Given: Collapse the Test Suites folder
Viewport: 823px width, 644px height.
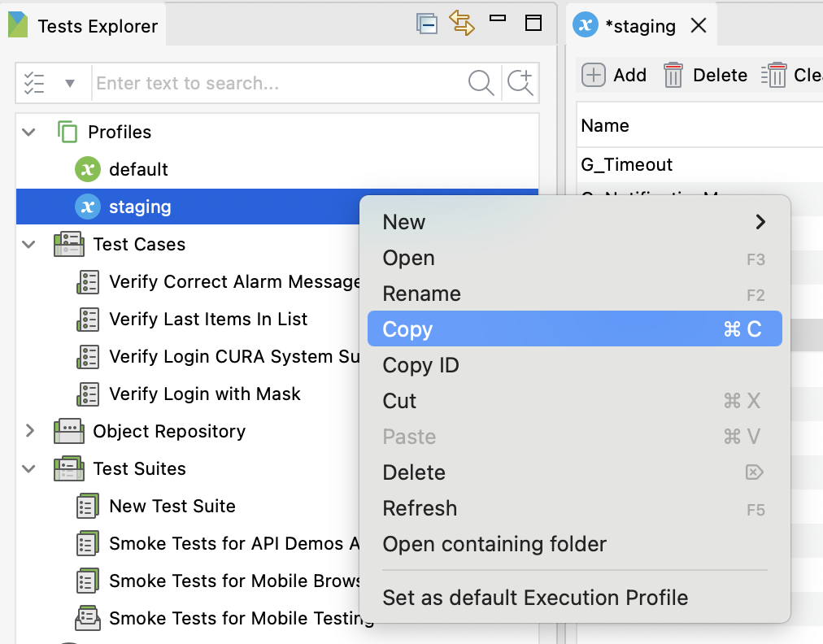Looking at the screenshot, I should click(28, 468).
